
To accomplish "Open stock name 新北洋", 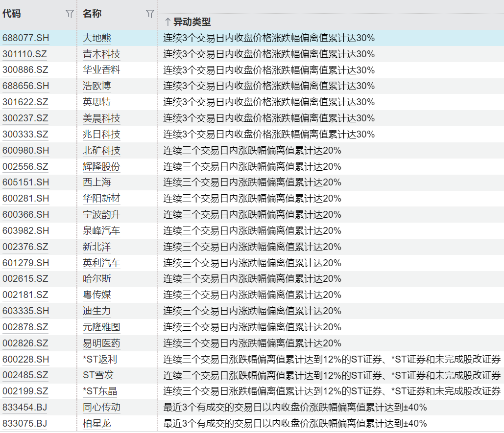I will click(97, 247).
